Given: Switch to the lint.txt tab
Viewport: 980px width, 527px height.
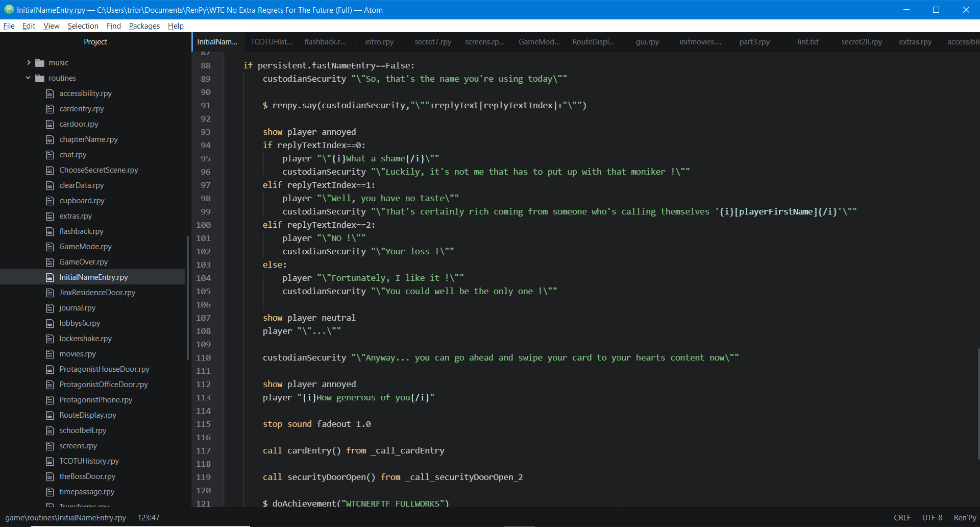Looking at the screenshot, I should point(807,42).
